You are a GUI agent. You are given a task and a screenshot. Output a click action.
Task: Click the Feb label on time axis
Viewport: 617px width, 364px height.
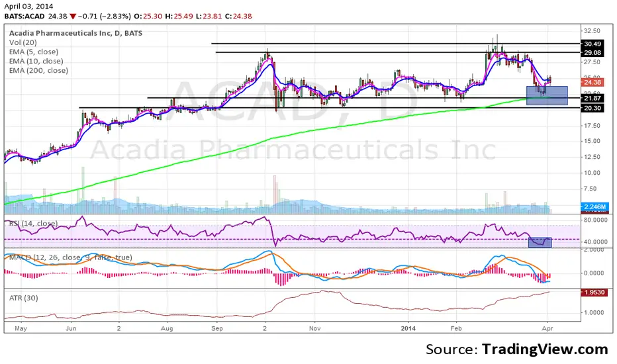(456, 328)
